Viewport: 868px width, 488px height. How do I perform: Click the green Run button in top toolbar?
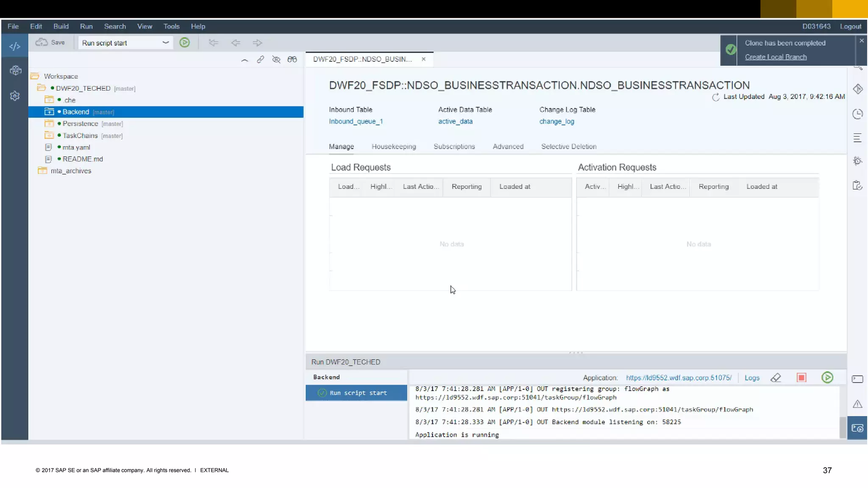[x=184, y=43]
